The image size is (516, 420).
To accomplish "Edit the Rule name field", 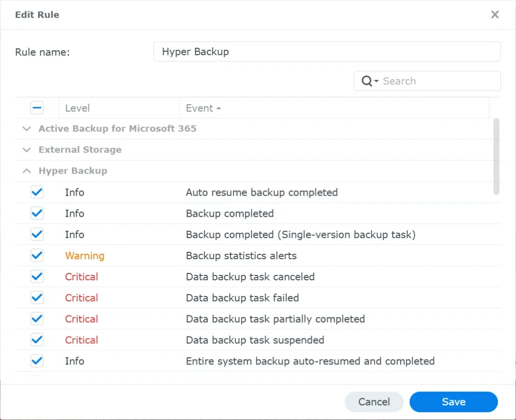I will click(327, 52).
